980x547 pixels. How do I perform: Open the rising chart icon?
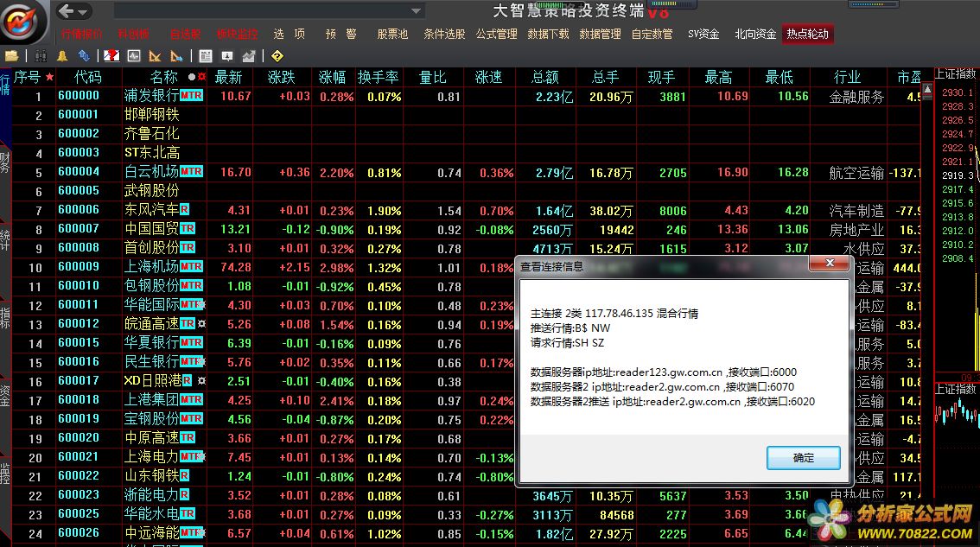249,56
